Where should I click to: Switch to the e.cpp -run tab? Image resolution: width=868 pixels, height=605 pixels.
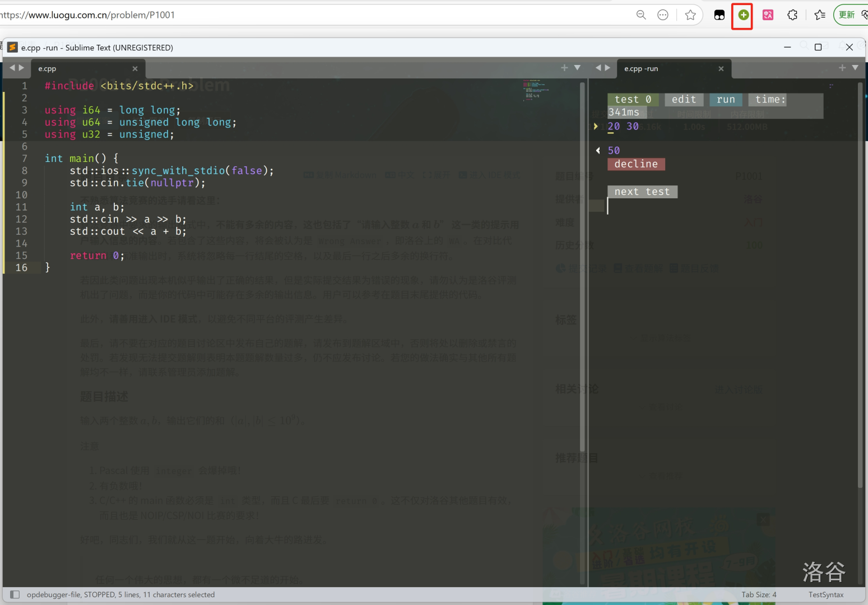641,68
